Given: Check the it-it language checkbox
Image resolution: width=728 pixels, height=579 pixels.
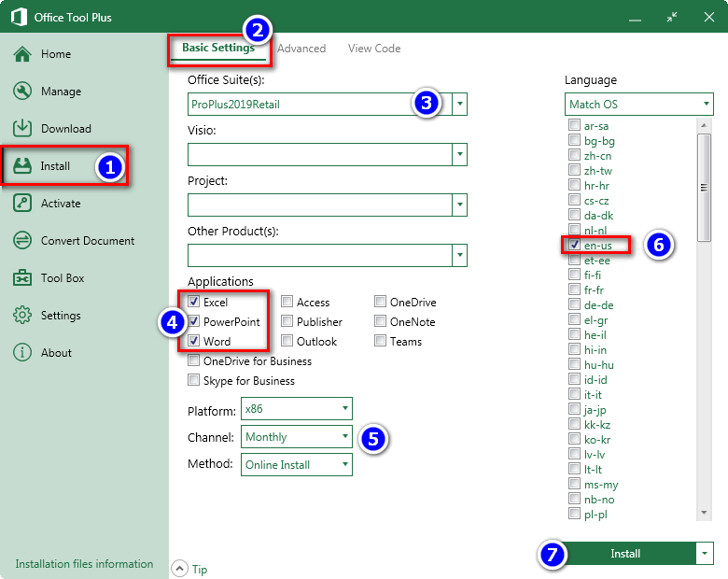Looking at the screenshot, I should 574,393.
